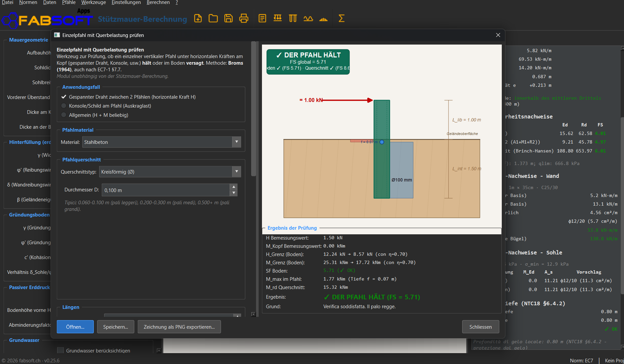This screenshot has height=364, width=624.
Task: Click the Öffnen... button
Action: coord(75,327)
